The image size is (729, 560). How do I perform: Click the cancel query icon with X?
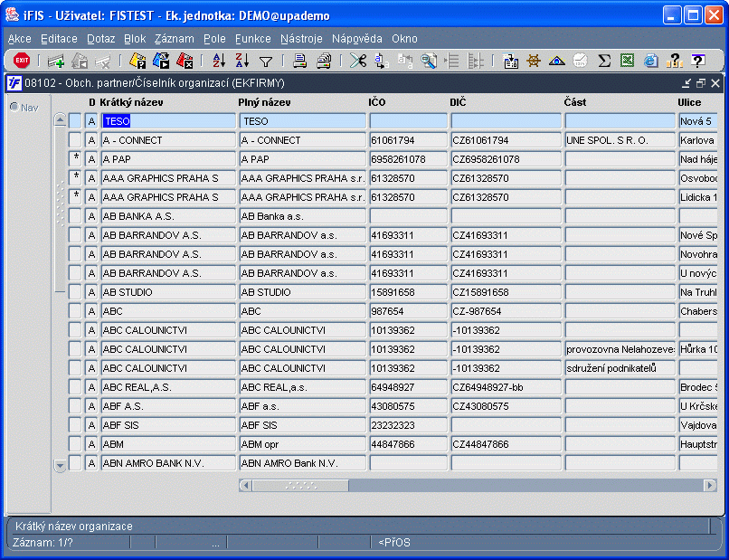point(185,61)
